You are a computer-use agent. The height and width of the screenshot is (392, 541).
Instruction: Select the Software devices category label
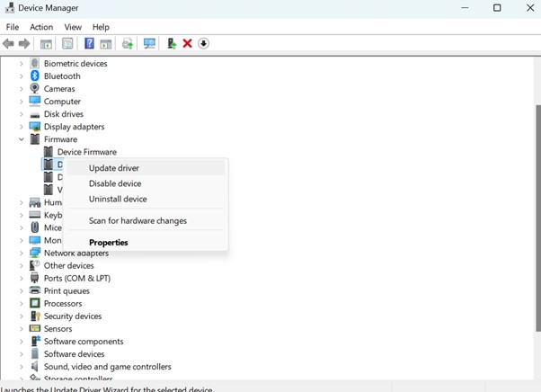coord(75,354)
